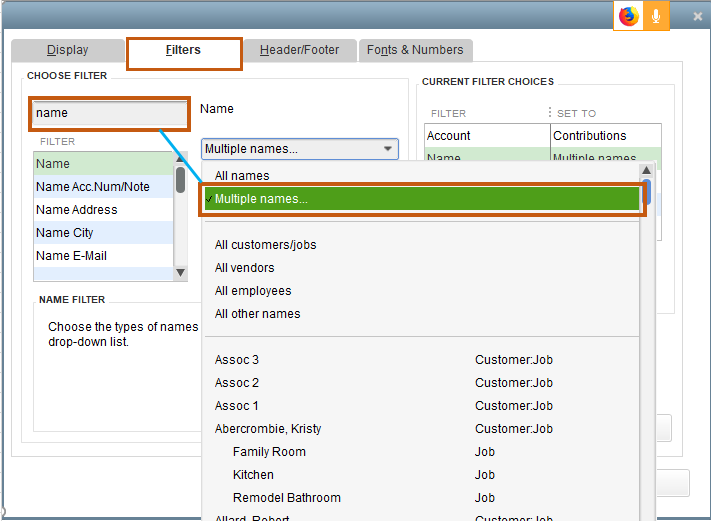Switch to the Display tab
Viewport: 711px width, 521px height.
pos(68,50)
